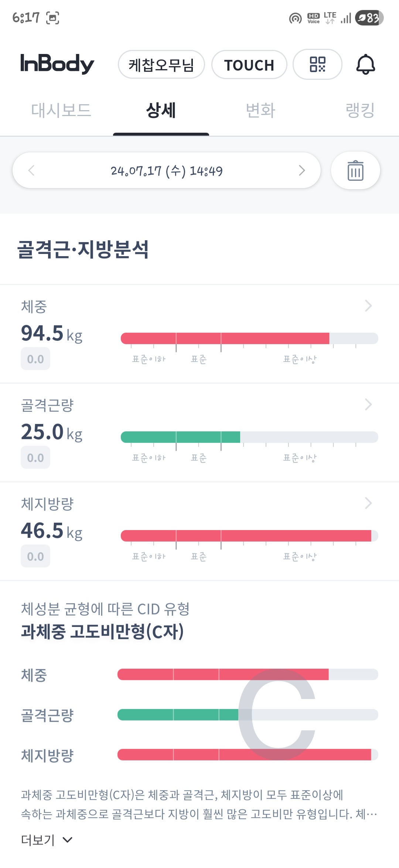Open the 랭킹 tab
The image size is (399, 868).
pos(360,111)
